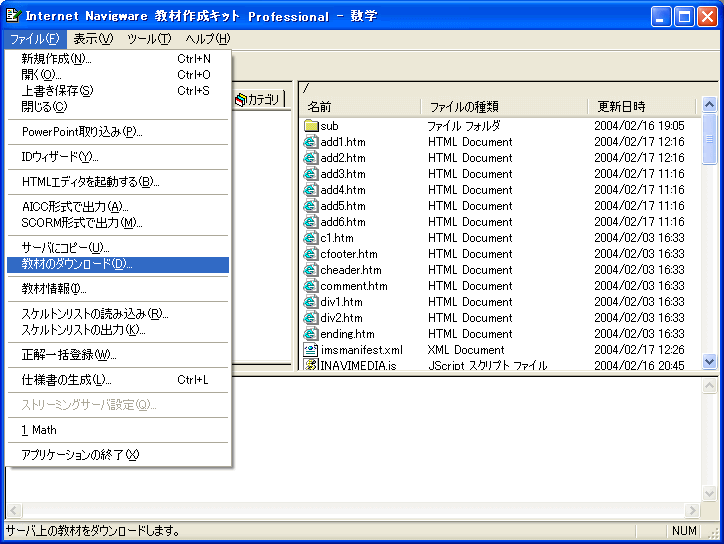Choose 仕様書の生成(L) menu entry

[118, 380]
